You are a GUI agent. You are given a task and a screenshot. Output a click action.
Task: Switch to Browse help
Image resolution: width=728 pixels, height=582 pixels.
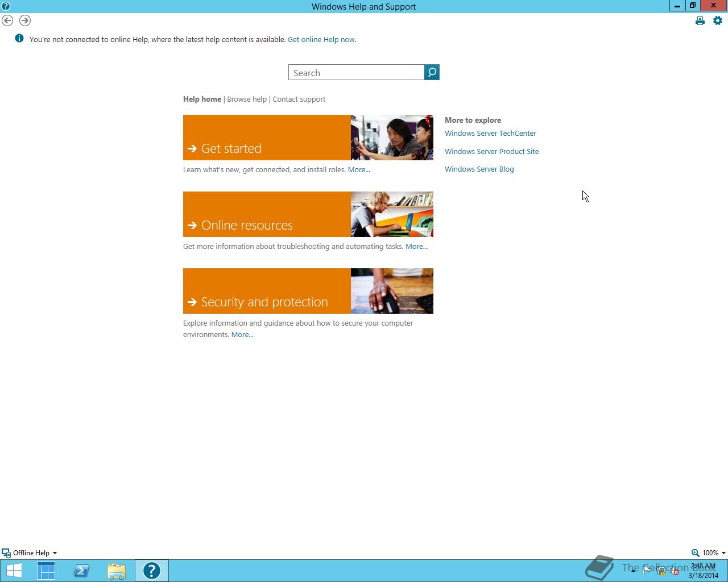(x=247, y=99)
